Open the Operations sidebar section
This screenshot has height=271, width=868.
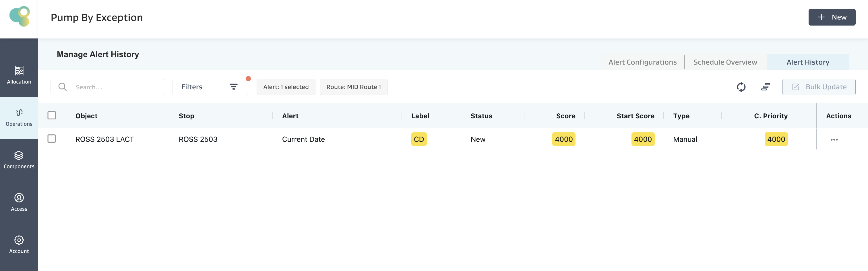tap(19, 117)
